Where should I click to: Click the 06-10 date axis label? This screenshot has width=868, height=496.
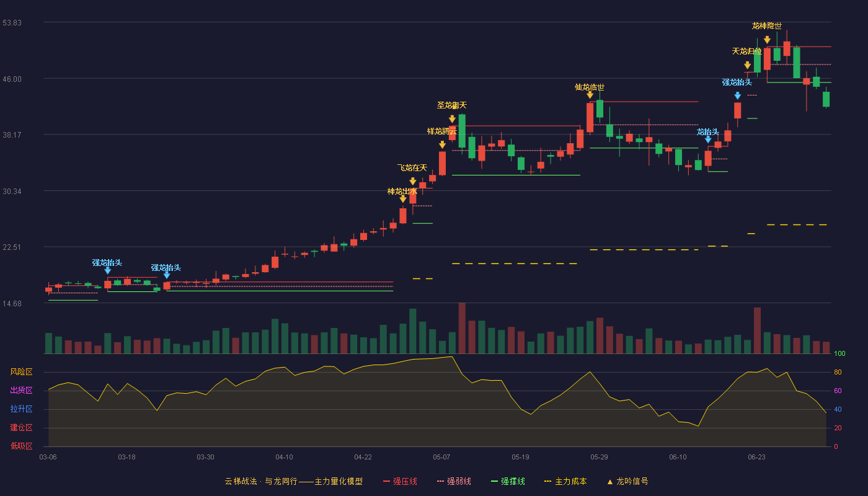[678, 457]
